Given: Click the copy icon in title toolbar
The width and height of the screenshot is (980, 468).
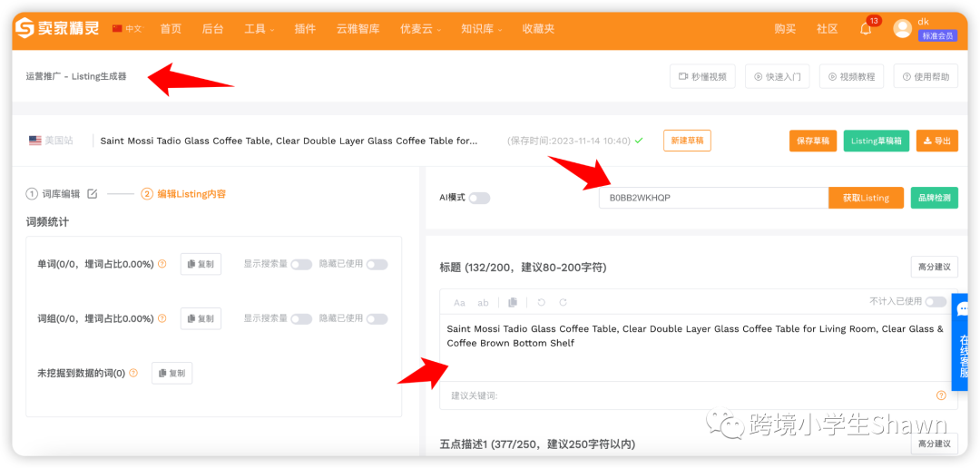Looking at the screenshot, I should [x=513, y=302].
